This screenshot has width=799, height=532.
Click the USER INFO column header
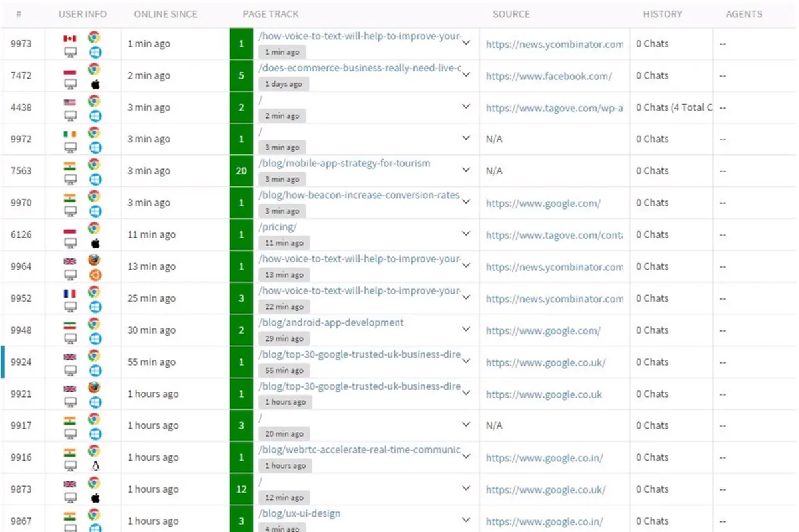[x=83, y=14]
